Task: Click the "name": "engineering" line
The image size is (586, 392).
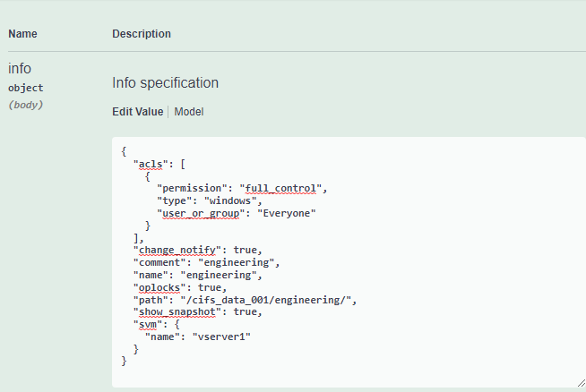Action: pos(195,275)
